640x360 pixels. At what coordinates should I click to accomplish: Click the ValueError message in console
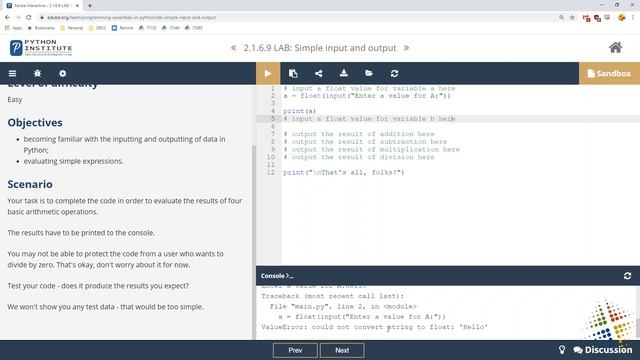375,327
